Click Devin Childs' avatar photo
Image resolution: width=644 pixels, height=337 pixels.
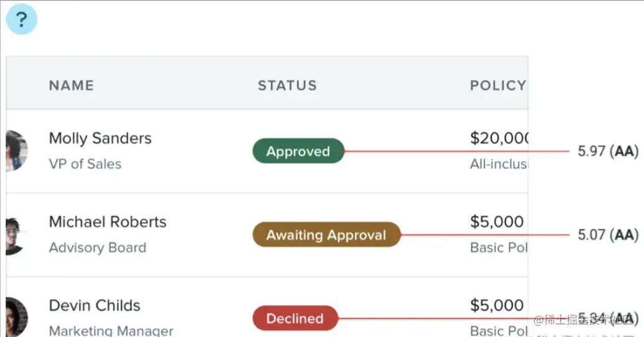pyautogui.click(x=16, y=316)
